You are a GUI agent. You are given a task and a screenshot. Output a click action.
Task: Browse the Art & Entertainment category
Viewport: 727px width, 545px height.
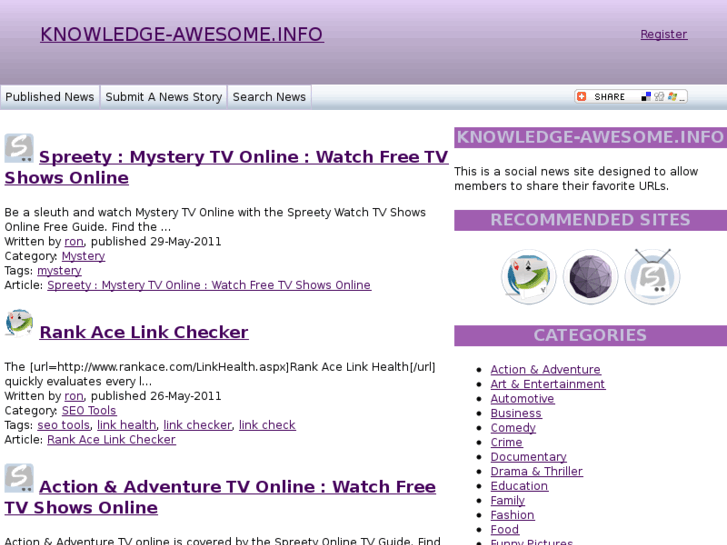548,384
